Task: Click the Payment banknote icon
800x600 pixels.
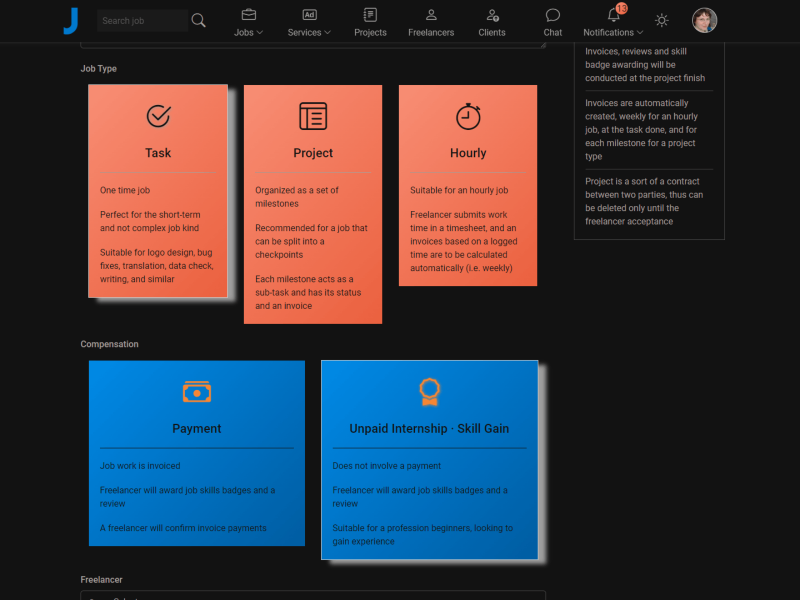Action: (197, 392)
